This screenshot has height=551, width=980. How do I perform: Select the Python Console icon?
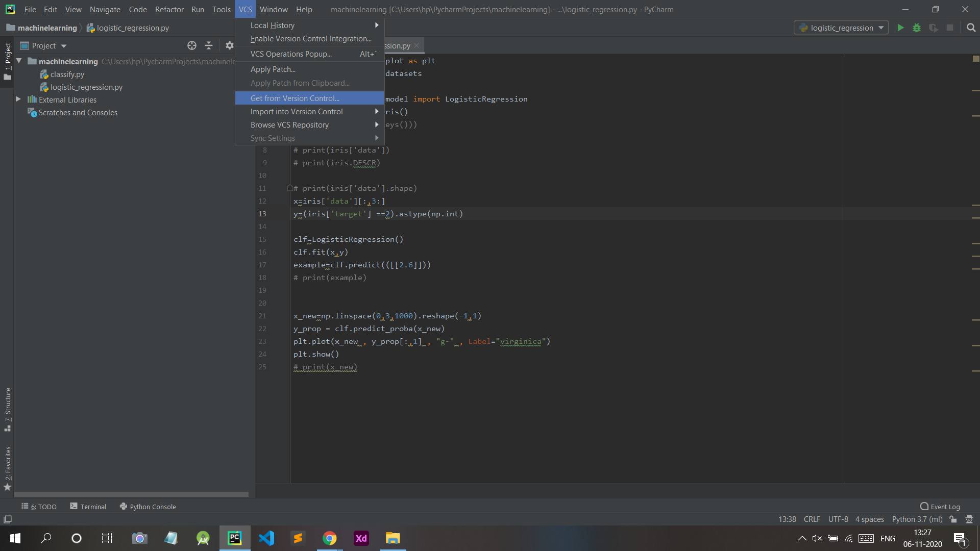(x=122, y=507)
